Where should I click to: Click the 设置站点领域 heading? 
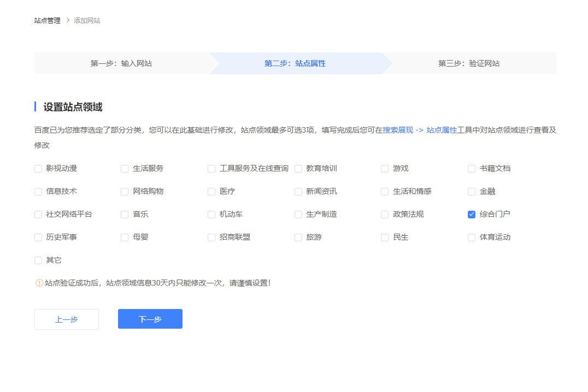pos(73,107)
